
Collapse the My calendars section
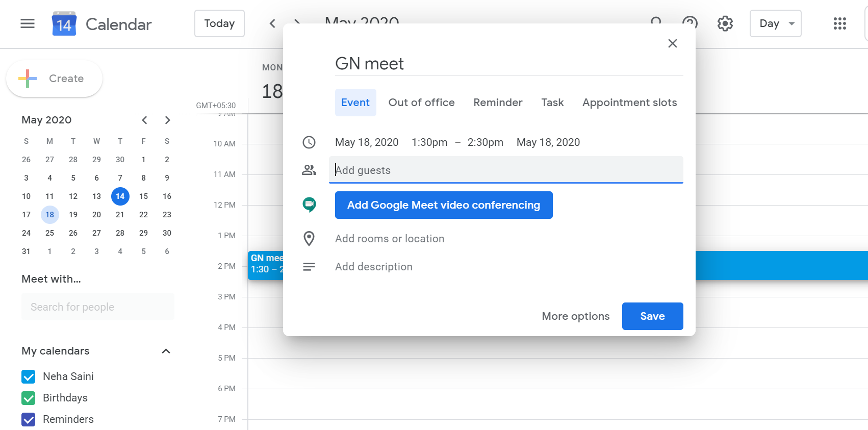click(x=166, y=351)
